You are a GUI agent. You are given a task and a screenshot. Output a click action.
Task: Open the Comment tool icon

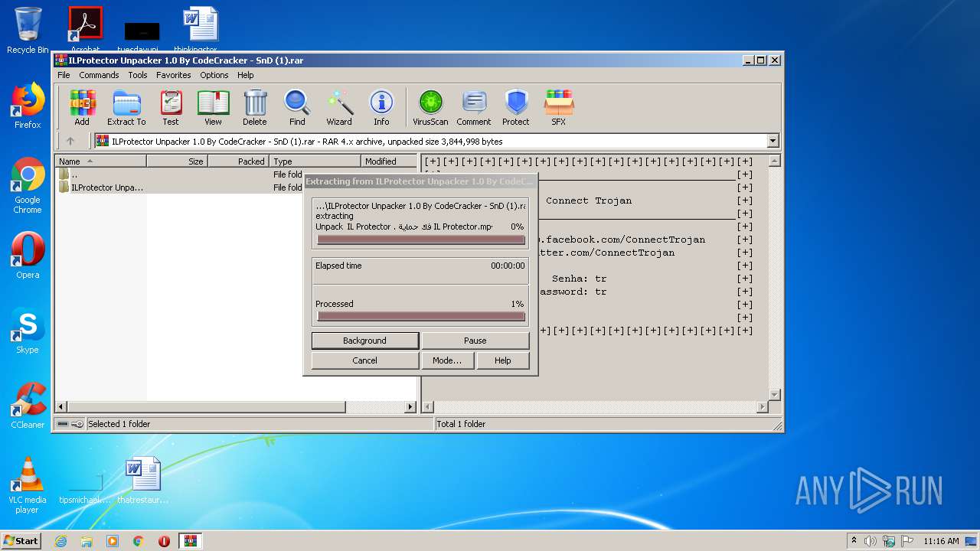474,107
